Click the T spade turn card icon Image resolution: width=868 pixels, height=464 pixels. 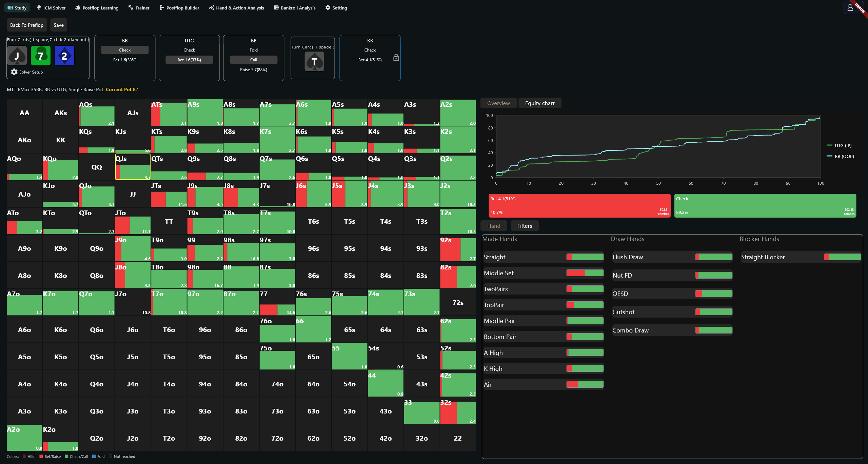[x=314, y=62]
